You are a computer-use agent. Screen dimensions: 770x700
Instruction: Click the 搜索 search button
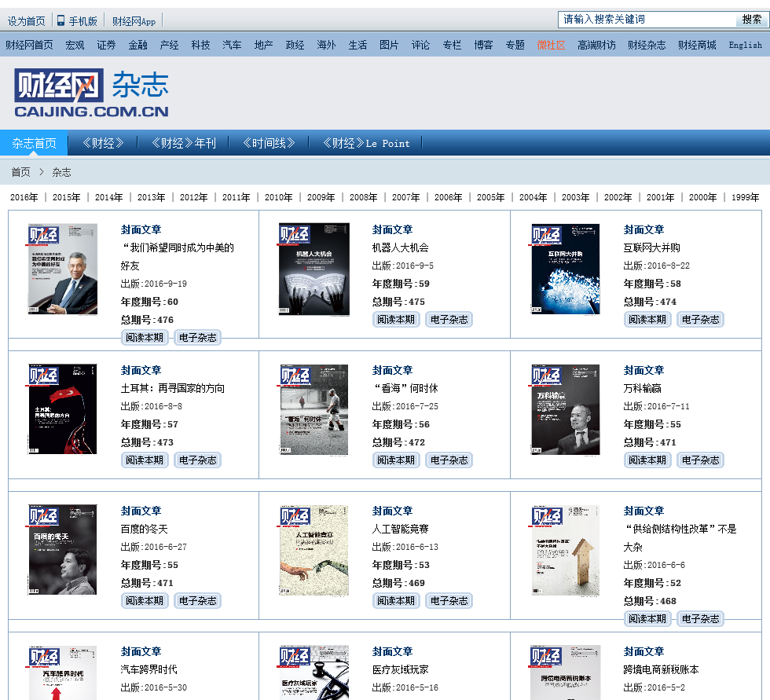[751, 20]
